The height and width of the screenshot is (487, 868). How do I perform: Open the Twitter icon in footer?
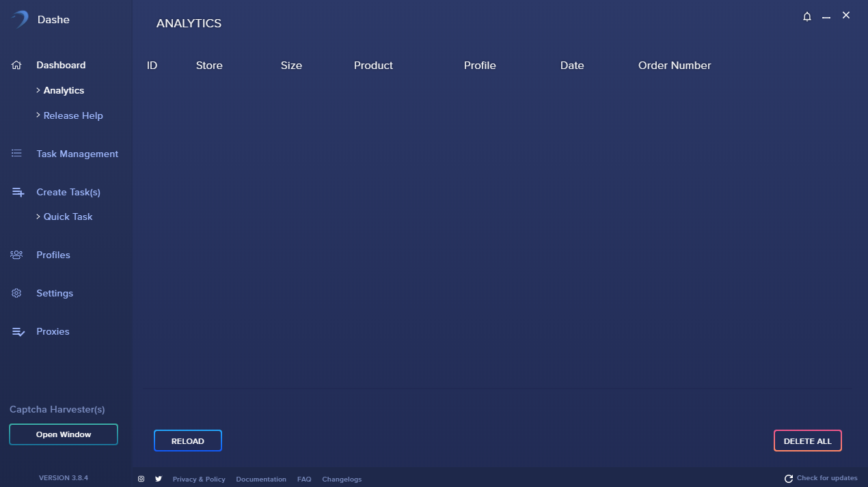coord(159,479)
